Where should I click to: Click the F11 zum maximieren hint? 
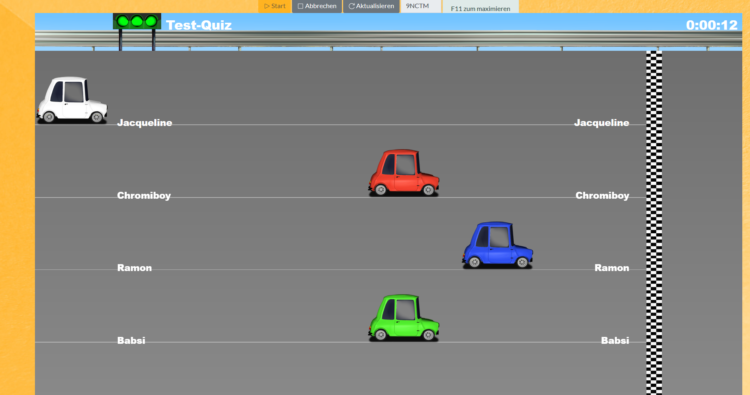click(x=480, y=7)
